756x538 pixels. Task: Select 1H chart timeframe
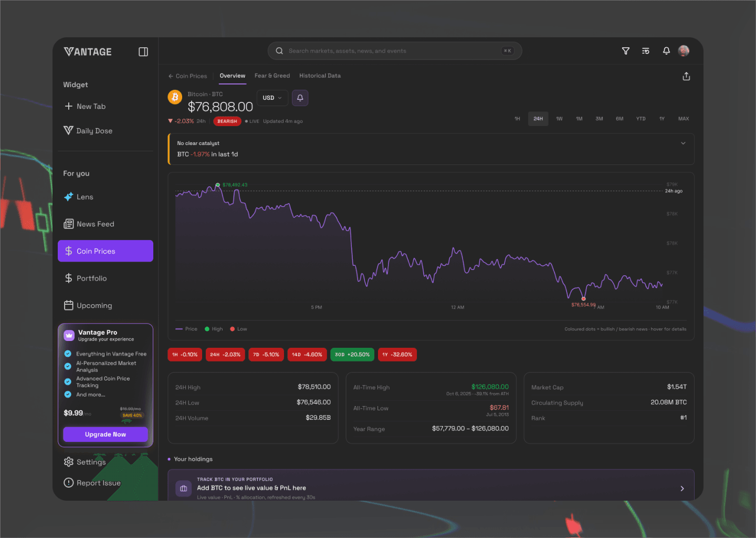click(517, 119)
